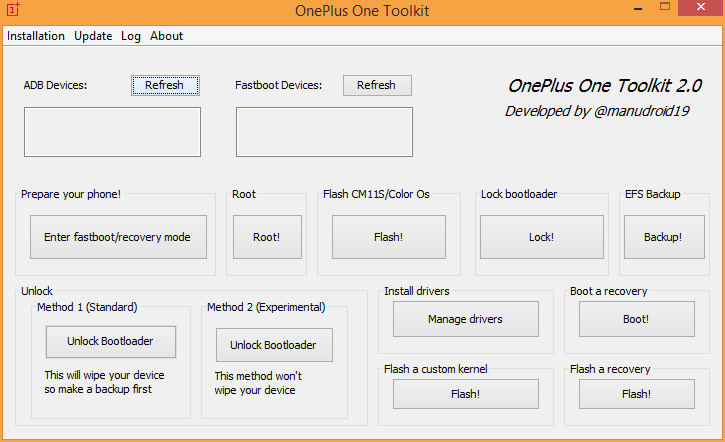This screenshot has width=725, height=442.
Task: Click Unlock Bootloader under Method 2 (Experimental)
Action: point(274,345)
